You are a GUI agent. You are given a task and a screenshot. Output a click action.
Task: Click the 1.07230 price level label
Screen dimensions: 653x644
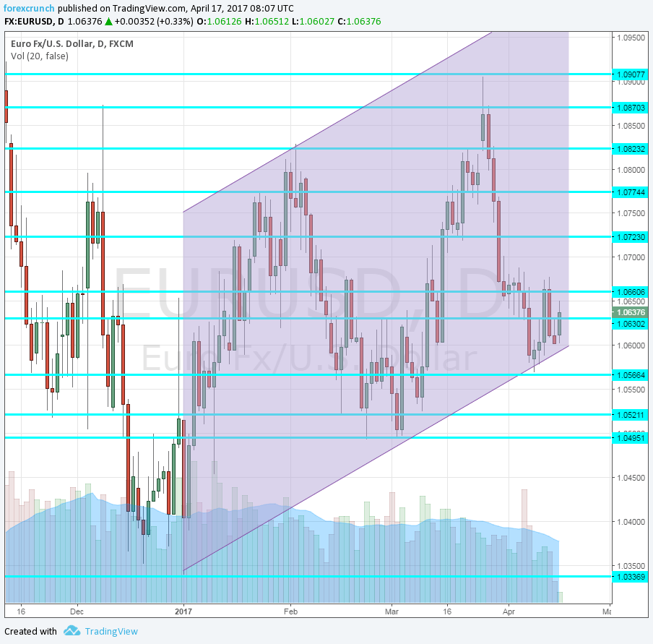(630, 236)
